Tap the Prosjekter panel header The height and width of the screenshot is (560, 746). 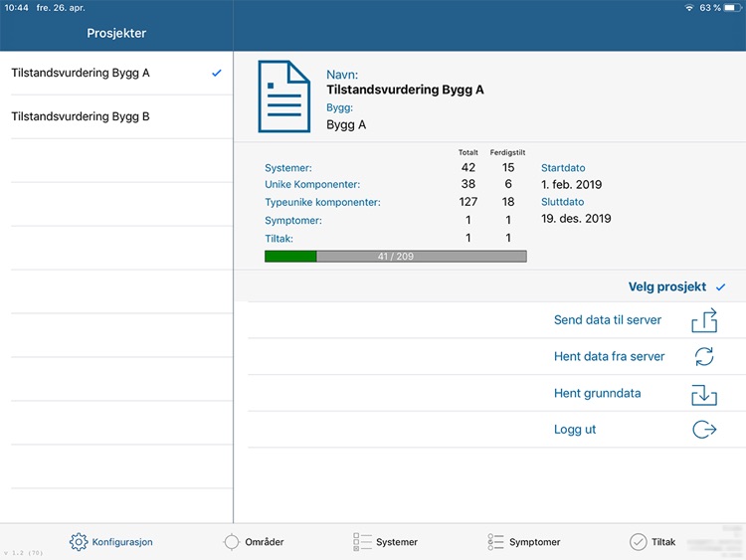116,33
